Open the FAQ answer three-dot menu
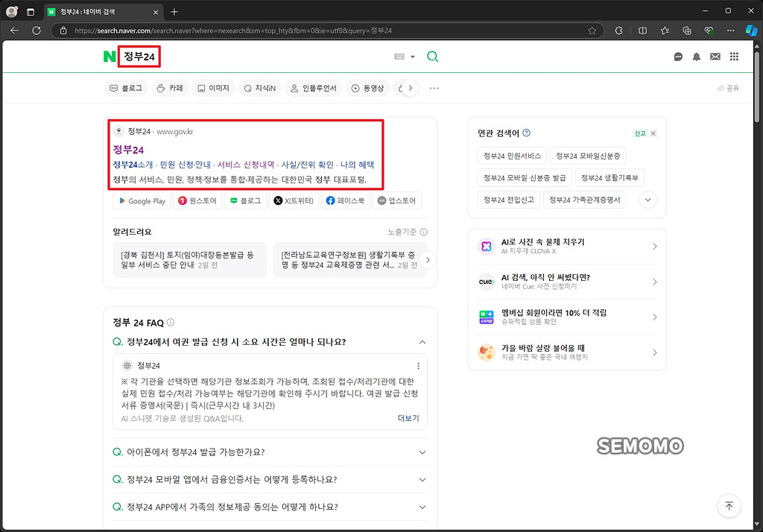Viewport: 763px width, 532px height. (x=418, y=366)
